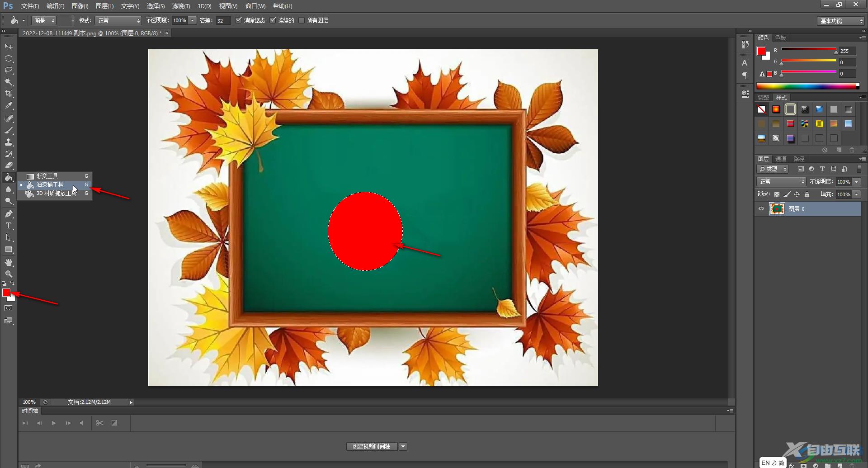Select the Zoom tool
The image size is (868, 468).
pyautogui.click(x=9, y=274)
